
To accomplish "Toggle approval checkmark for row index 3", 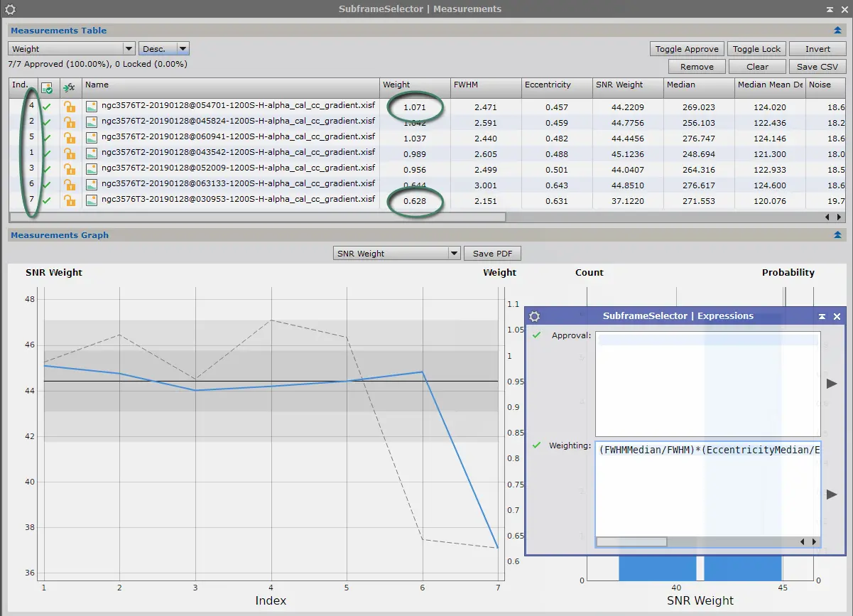I will [x=47, y=169].
